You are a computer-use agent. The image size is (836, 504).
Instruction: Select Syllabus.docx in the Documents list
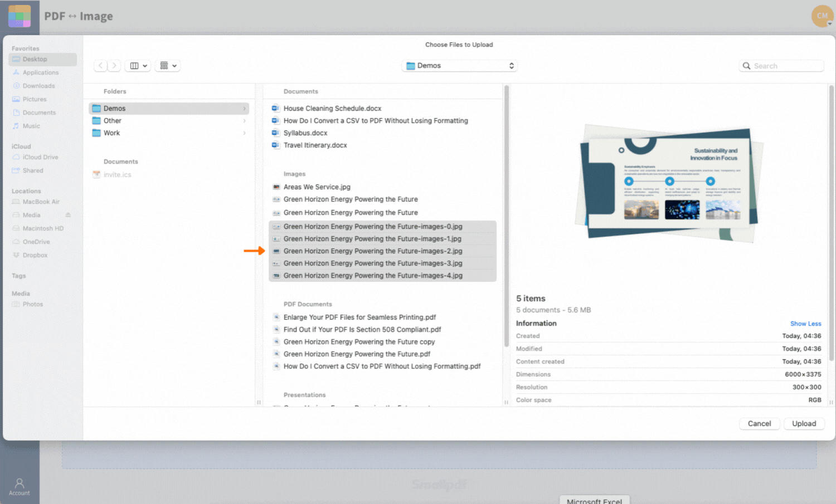305,133
